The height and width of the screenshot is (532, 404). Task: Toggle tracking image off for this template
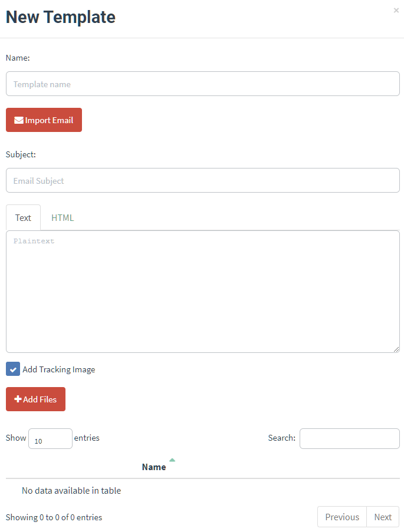[12, 369]
